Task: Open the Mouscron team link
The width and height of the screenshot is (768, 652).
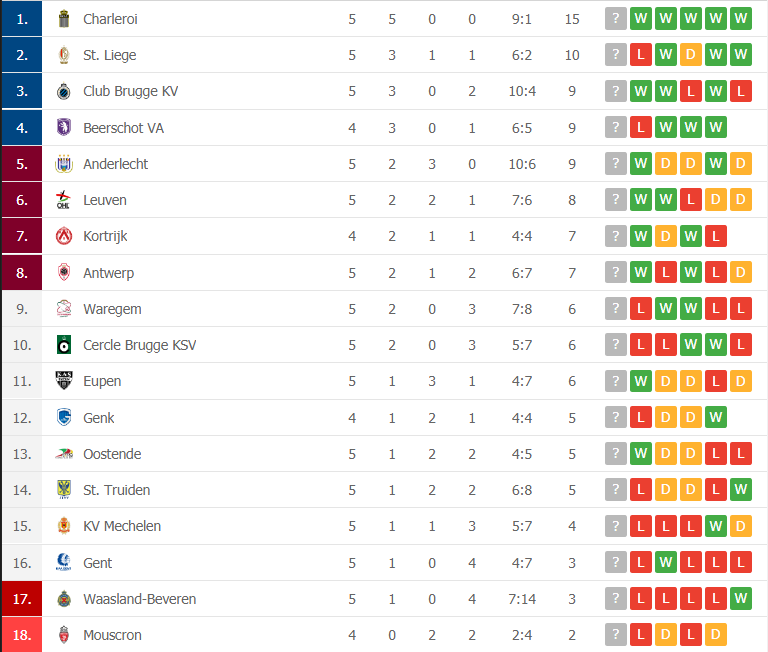Action: click(x=112, y=635)
